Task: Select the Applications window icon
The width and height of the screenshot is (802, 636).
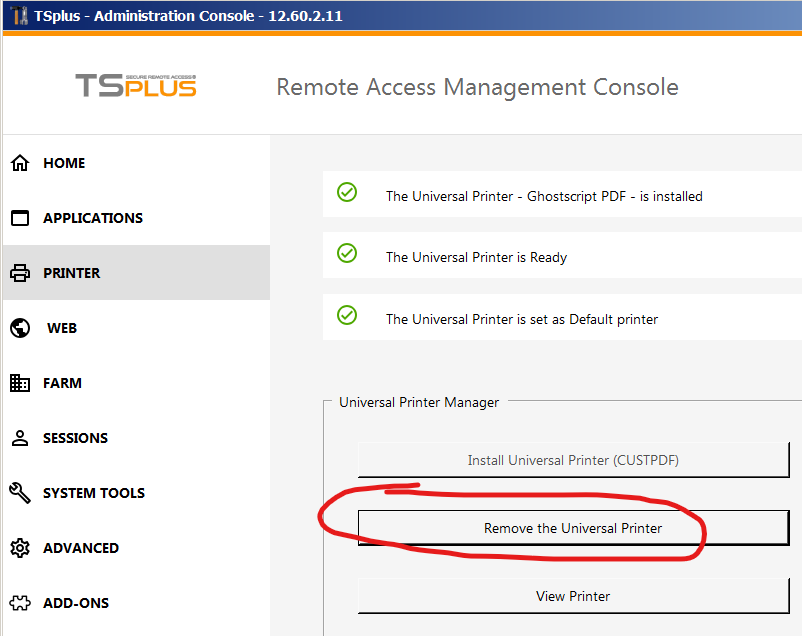Action: tap(19, 218)
